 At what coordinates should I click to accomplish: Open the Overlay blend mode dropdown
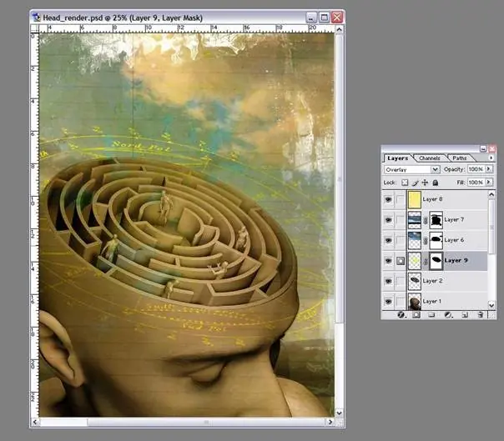coord(435,169)
